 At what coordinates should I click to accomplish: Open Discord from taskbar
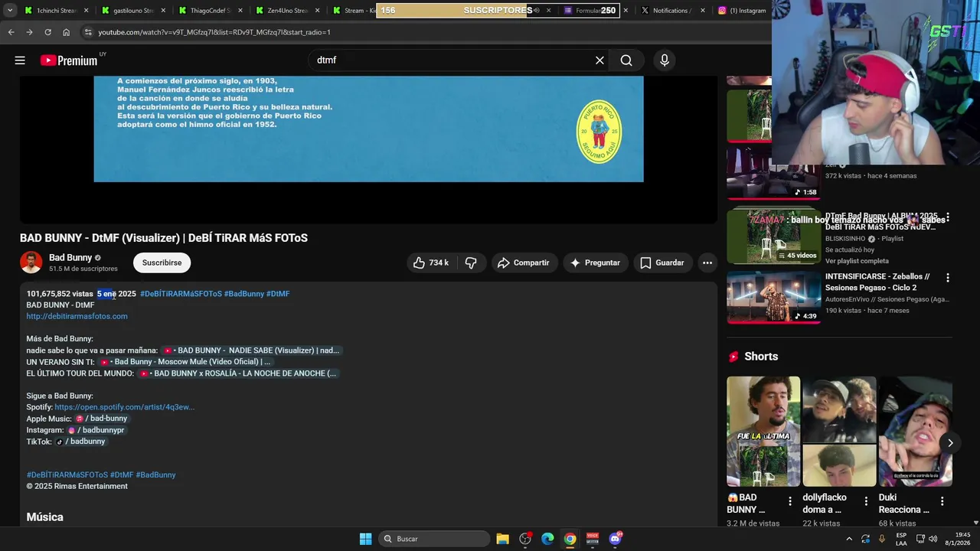[x=615, y=539]
